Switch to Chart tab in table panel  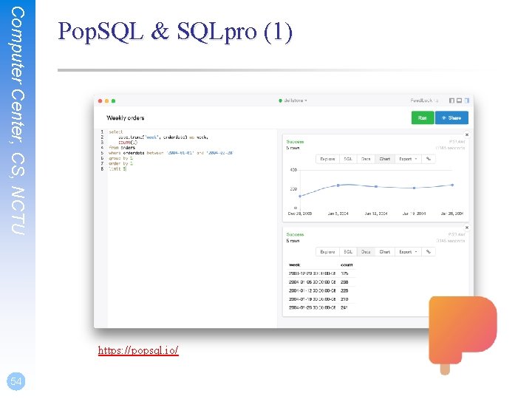tap(385, 252)
